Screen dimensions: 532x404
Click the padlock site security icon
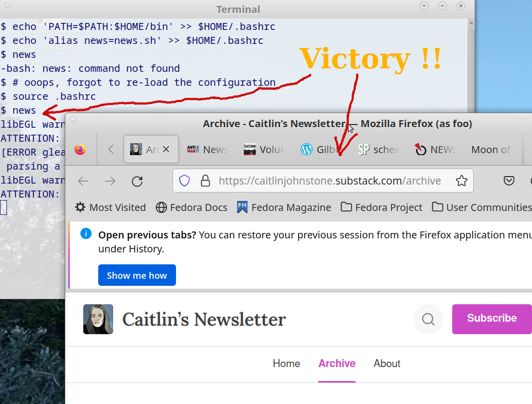(x=205, y=181)
